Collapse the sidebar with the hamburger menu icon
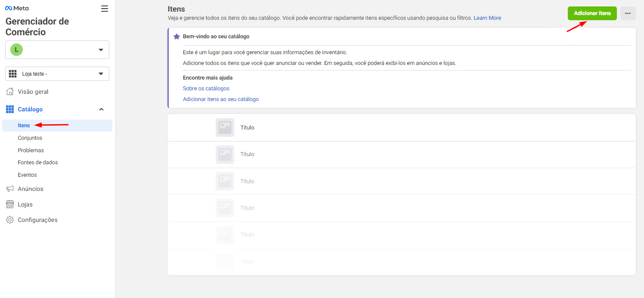Viewport: 644px width, 298px height. (105, 9)
